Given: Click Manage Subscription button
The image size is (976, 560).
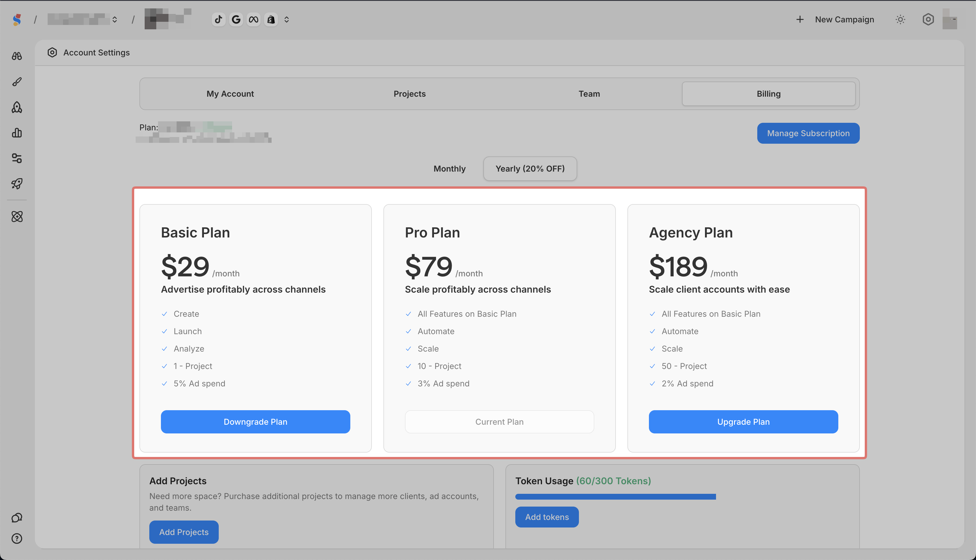Looking at the screenshot, I should click(808, 133).
